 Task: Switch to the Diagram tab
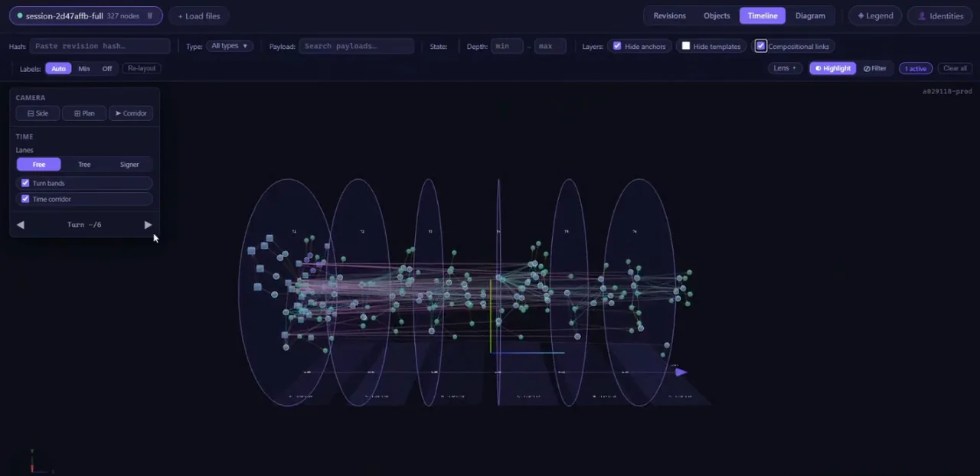click(x=810, y=15)
